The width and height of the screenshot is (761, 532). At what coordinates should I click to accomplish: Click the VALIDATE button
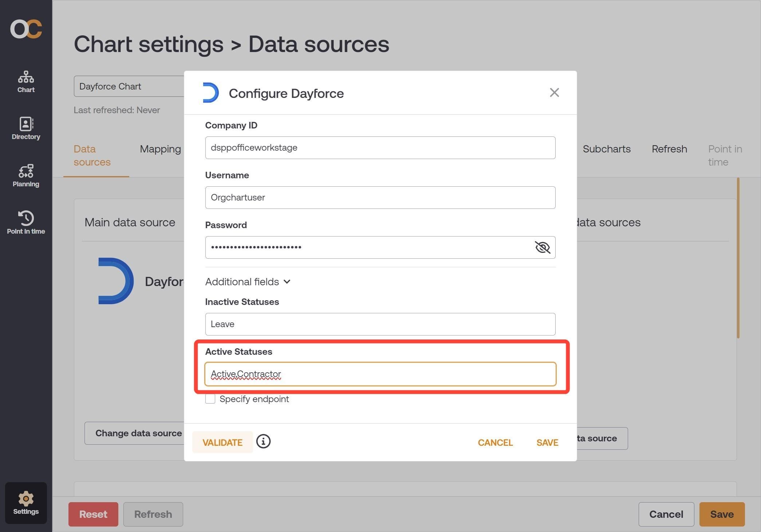[222, 442]
